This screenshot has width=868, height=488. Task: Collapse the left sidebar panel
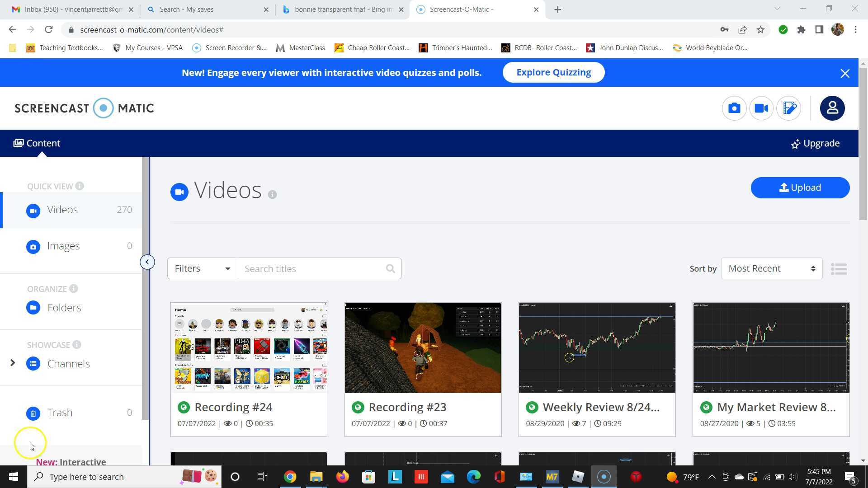click(147, 262)
